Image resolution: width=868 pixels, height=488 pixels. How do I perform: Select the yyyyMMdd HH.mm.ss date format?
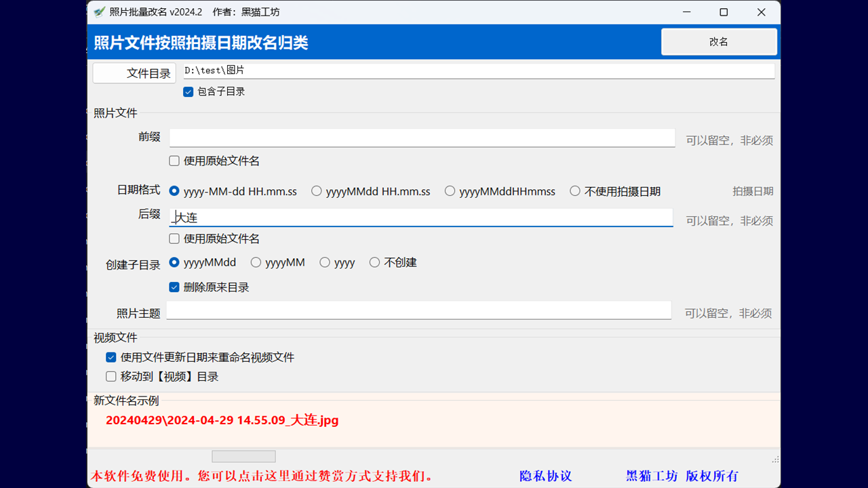click(x=316, y=190)
